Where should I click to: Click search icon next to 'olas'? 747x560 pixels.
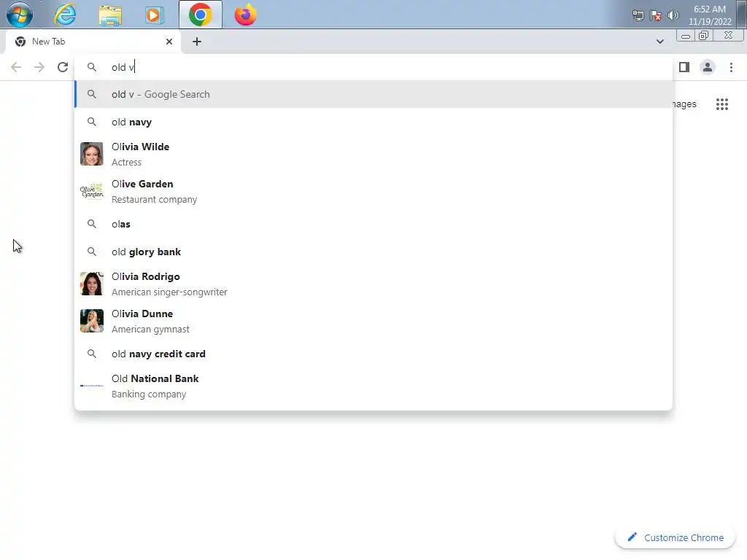tap(91, 224)
